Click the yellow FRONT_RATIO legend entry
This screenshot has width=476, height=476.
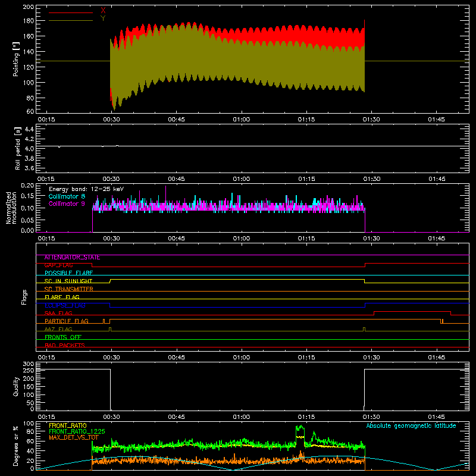tap(68, 425)
